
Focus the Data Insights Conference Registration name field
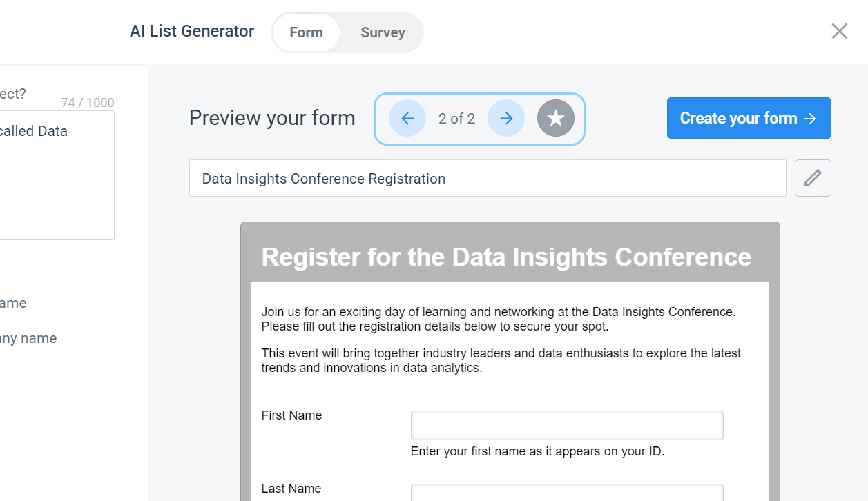488,178
